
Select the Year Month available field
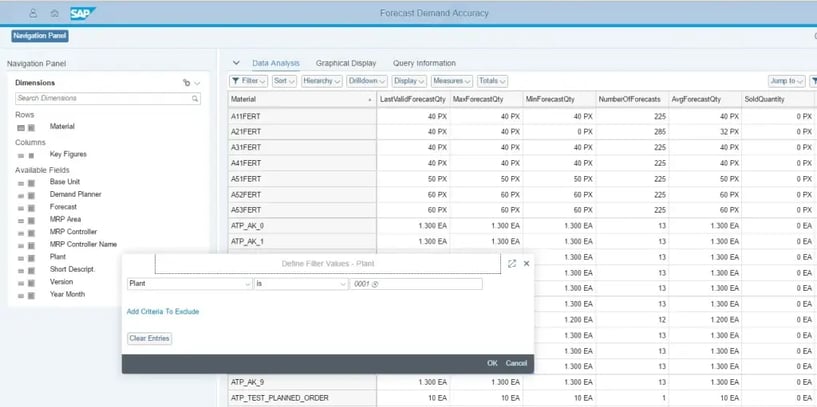[x=67, y=294]
